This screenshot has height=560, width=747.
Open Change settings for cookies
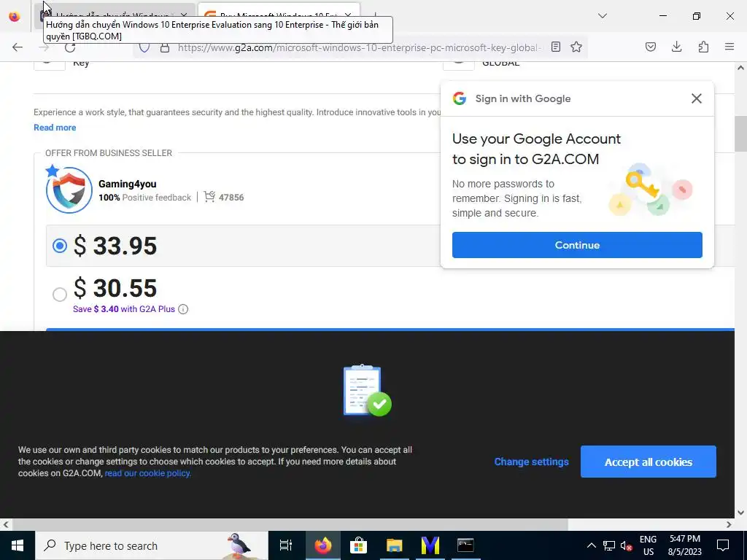tap(531, 462)
